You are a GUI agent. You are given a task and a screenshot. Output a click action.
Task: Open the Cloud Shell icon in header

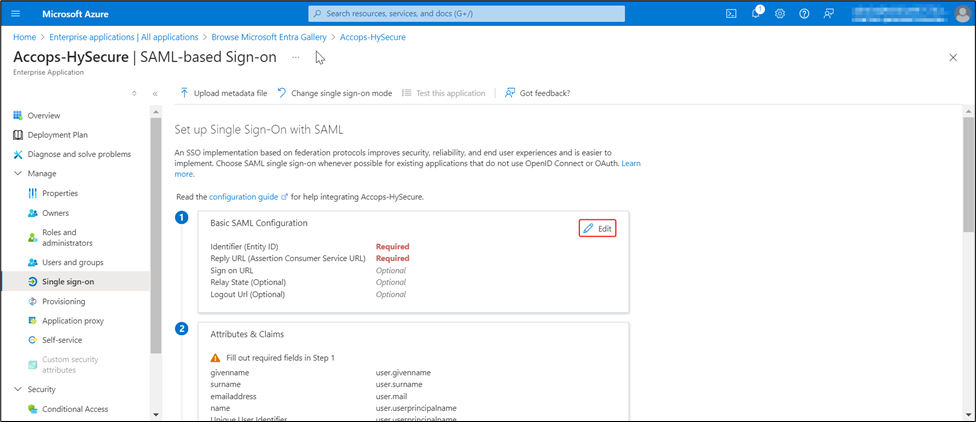pyautogui.click(x=731, y=14)
